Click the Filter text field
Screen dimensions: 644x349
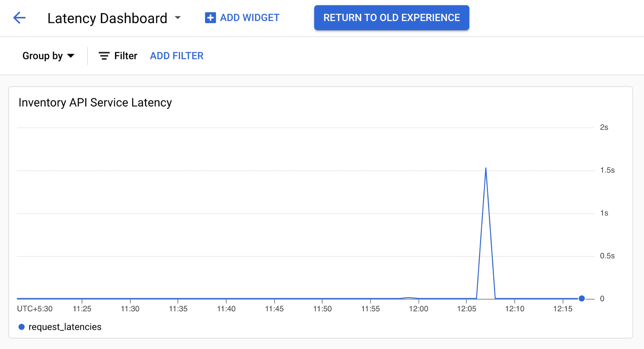[126, 56]
